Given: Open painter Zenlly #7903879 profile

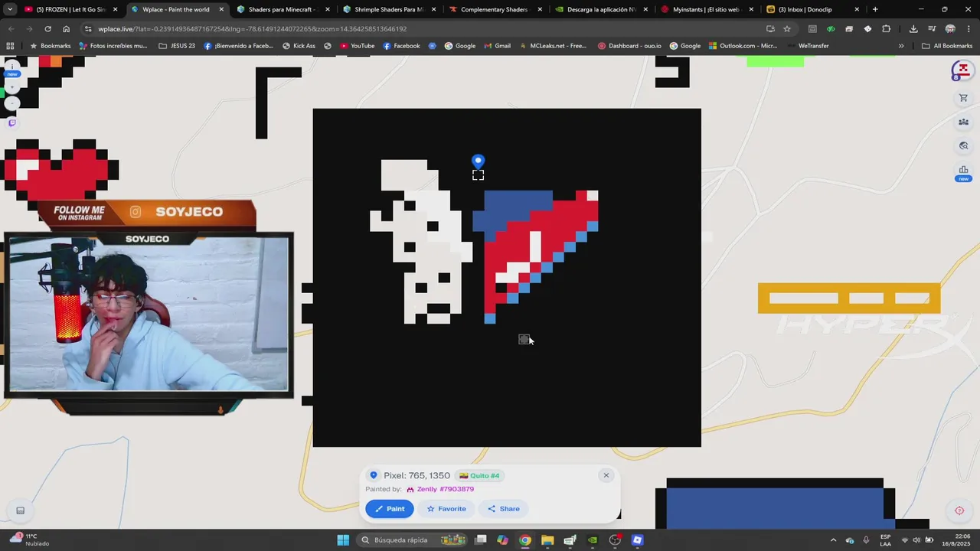Looking at the screenshot, I should 445,489.
